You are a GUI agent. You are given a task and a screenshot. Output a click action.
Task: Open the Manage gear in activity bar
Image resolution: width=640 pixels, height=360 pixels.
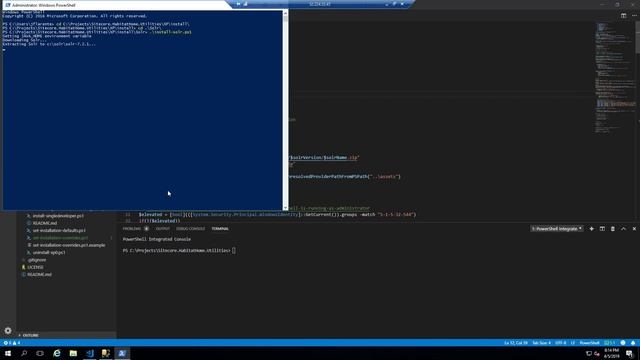[x=8, y=331]
